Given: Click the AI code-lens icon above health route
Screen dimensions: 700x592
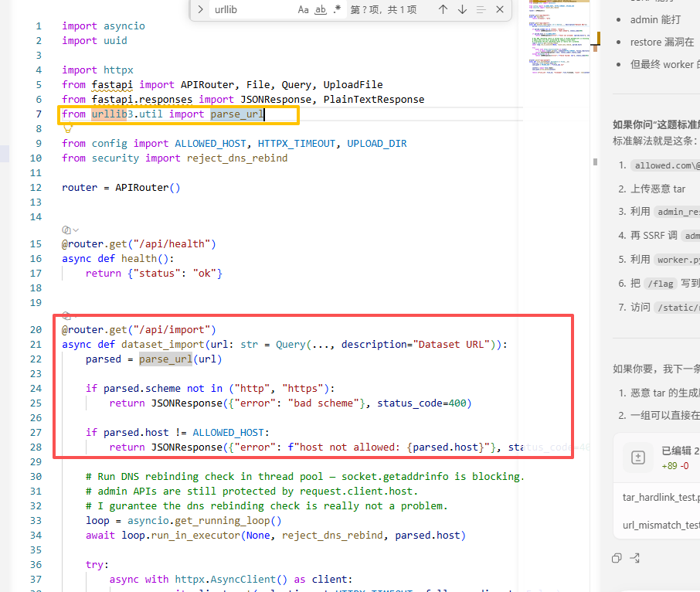Looking at the screenshot, I should (x=66, y=230).
